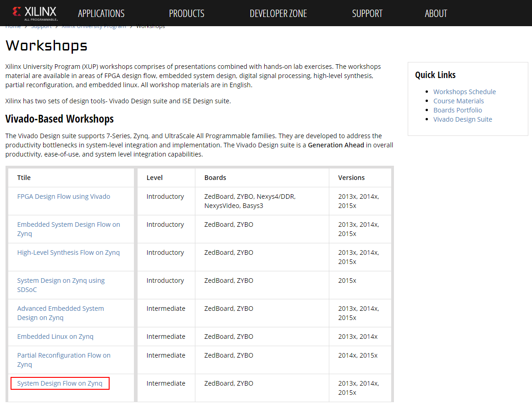
Task: Open FPGA Design Flow using Vivado workshop
Action: click(x=63, y=196)
